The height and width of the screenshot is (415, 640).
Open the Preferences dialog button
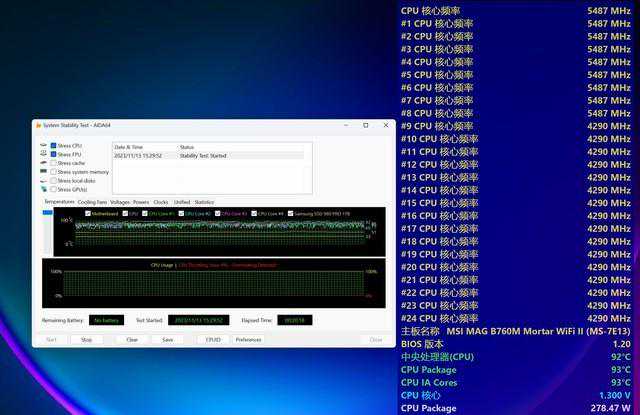coord(248,339)
